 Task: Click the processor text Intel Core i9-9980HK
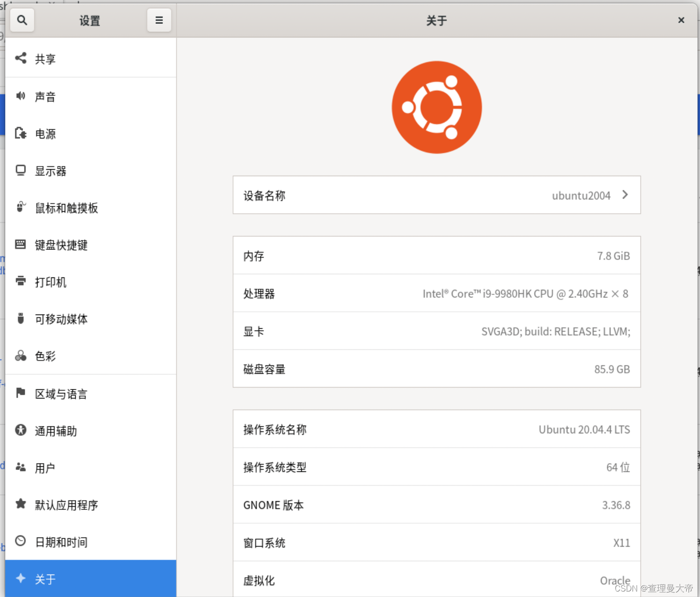525,294
